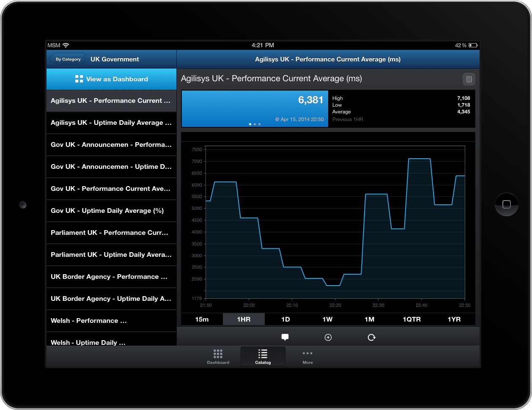Tap the add plus circle icon
532x410 pixels.
(328, 337)
